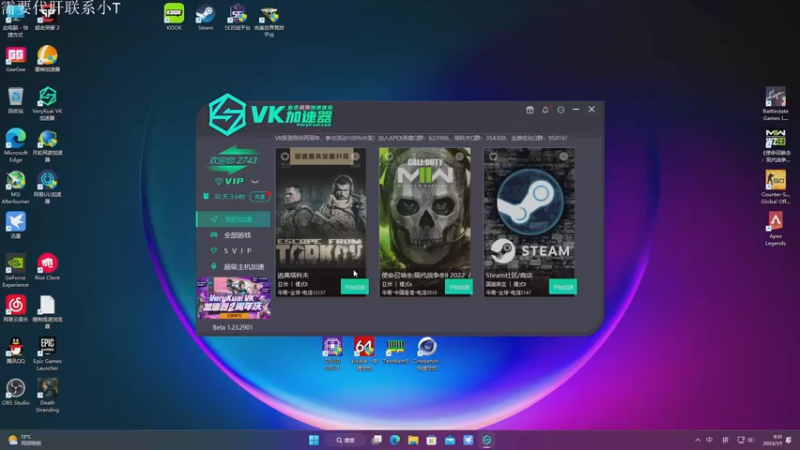Click the Steam card cover image
This screenshot has width=800, height=450.
click(529, 209)
